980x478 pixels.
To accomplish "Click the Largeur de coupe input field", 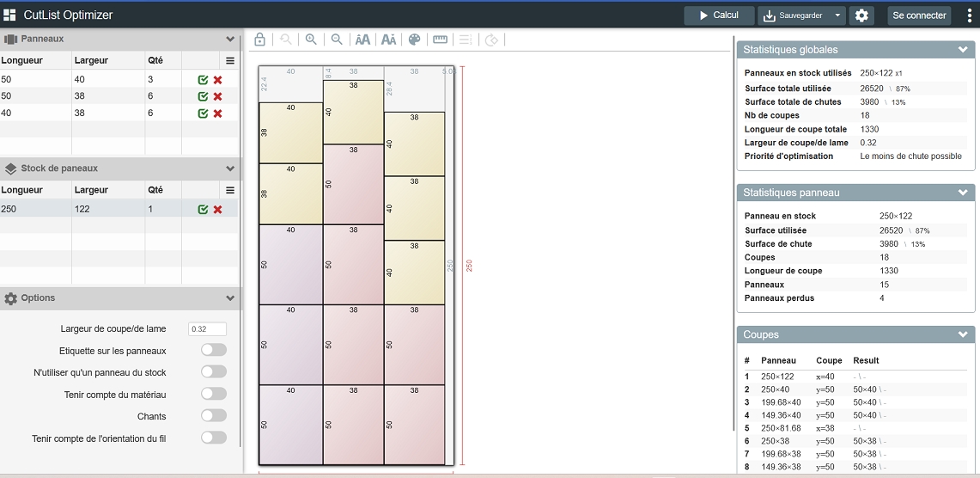I will (207, 328).
